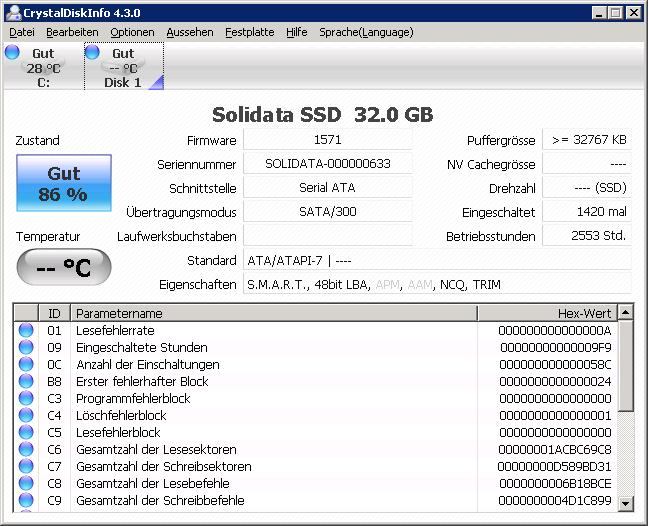The height and width of the screenshot is (526, 648).
Task: Click the status orb for Programmfehlerblock
Action: 26,398
